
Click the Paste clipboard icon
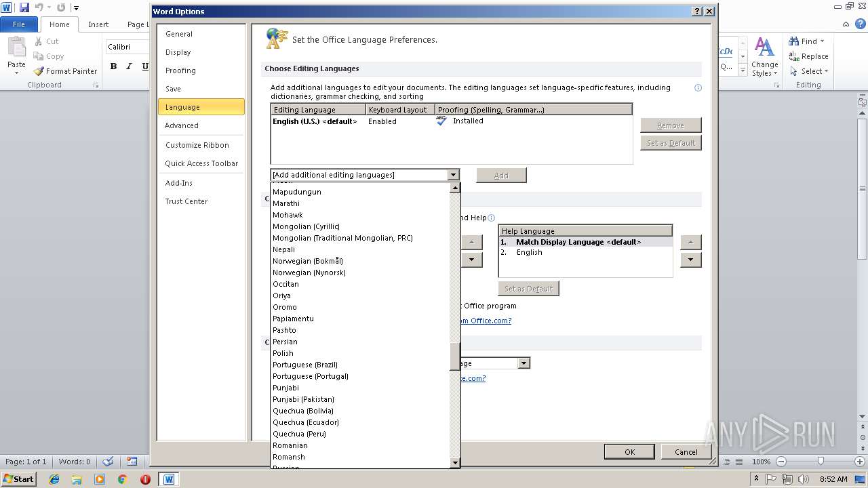16,47
